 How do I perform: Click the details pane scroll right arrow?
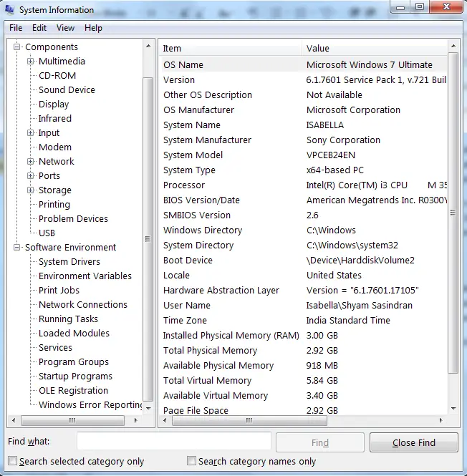441,420
